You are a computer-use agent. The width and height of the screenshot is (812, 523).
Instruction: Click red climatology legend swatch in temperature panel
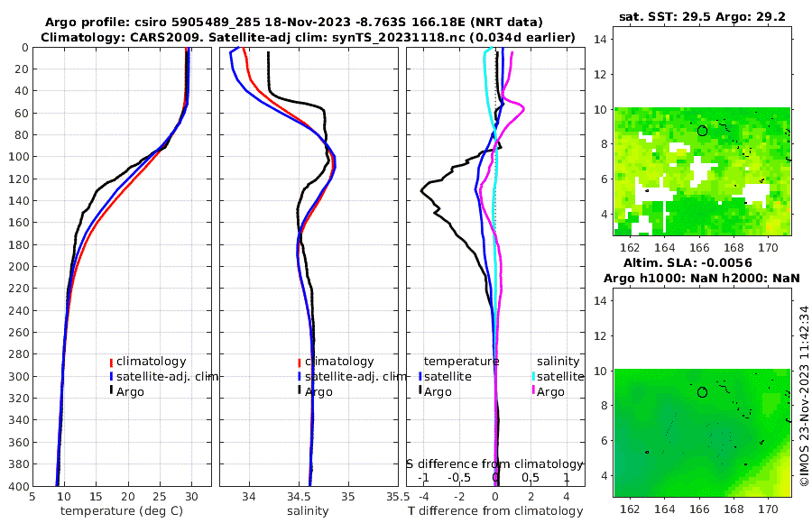pyautogui.click(x=111, y=362)
